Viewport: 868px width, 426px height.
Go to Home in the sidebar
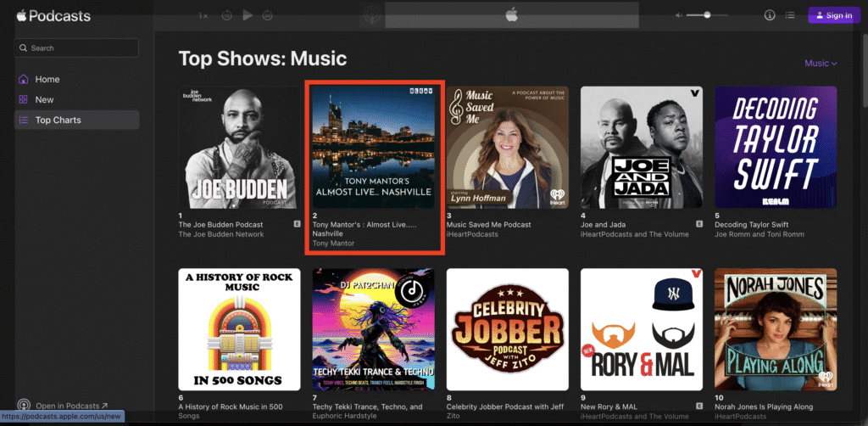47,79
